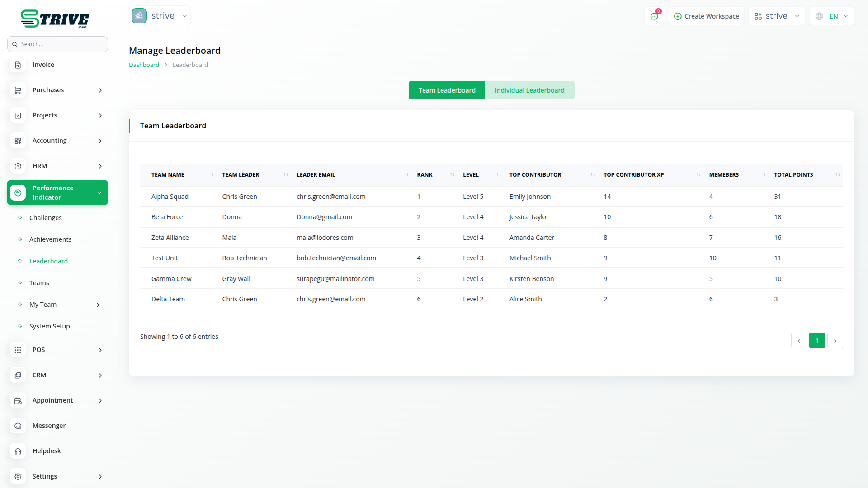Click the Invoice sidebar icon
The height and width of the screenshot is (488, 868).
click(18, 65)
